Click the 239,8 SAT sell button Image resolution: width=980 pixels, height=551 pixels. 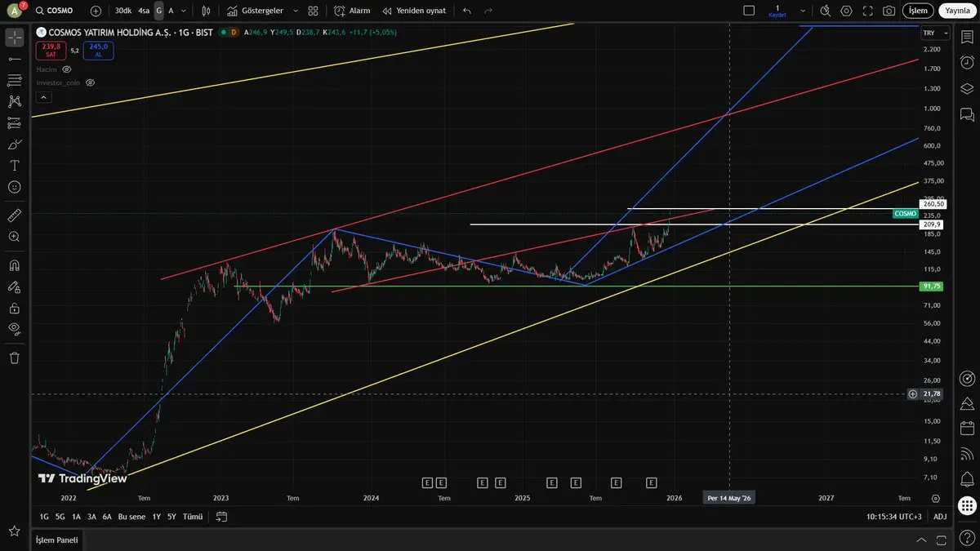(51, 50)
